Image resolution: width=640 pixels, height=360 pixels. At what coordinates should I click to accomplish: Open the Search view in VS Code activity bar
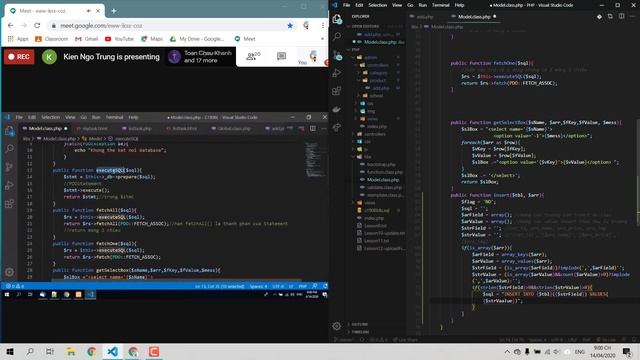point(337,37)
